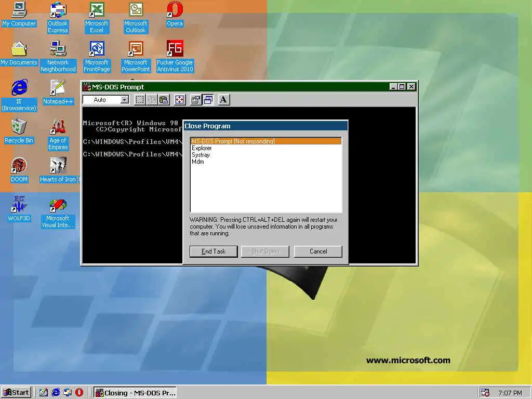
Task: Launch WOLF3D desktop shortcut
Action: pos(19,209)
